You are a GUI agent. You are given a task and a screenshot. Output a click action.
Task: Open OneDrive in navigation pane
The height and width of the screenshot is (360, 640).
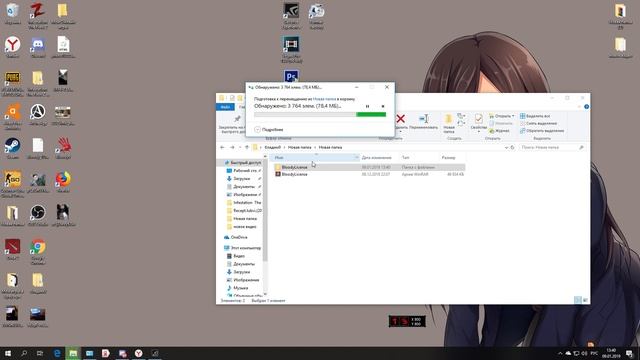tap(236, 237)
